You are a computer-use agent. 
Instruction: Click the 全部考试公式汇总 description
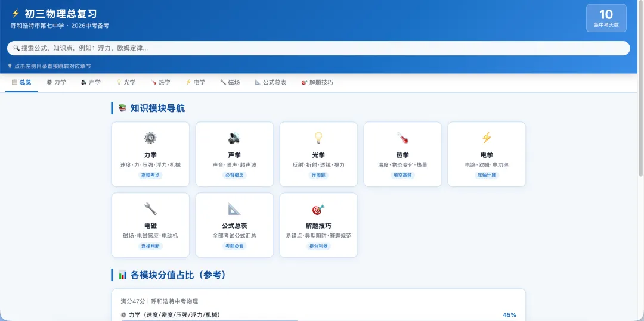pos(234,236)
